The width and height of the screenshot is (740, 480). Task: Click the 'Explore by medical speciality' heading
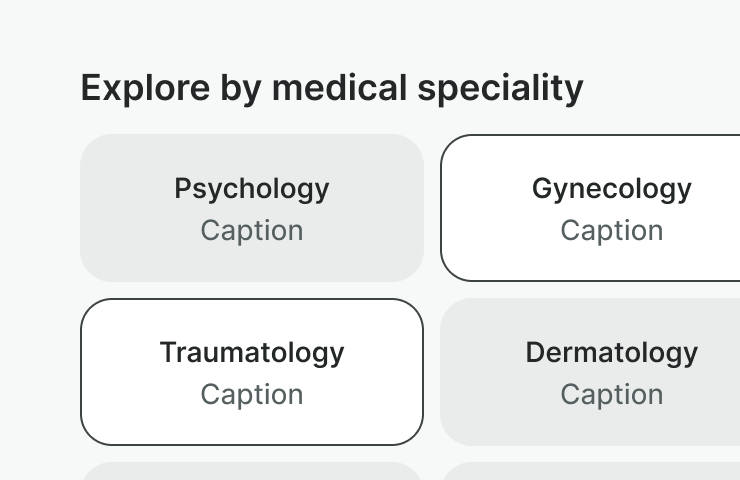331,88
